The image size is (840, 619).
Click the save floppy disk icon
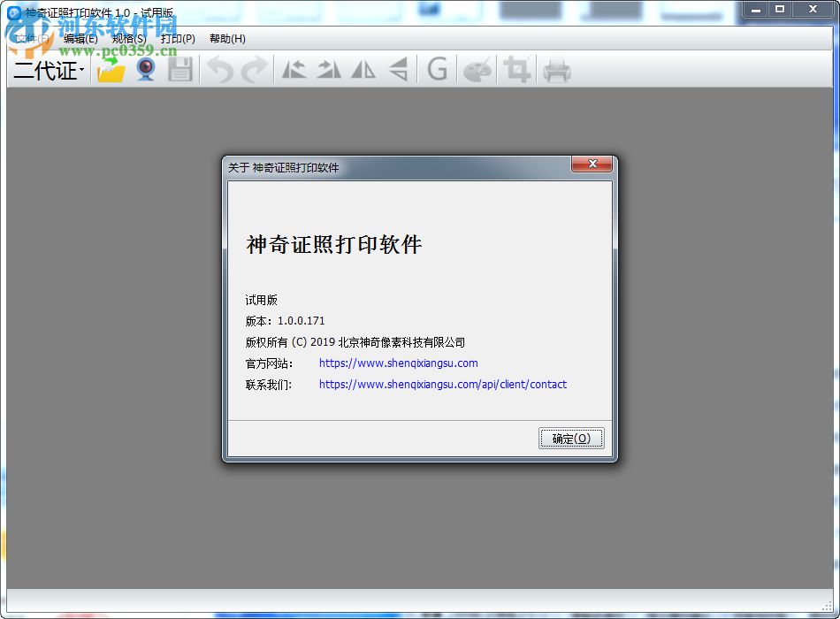click(x=180, y=70)
